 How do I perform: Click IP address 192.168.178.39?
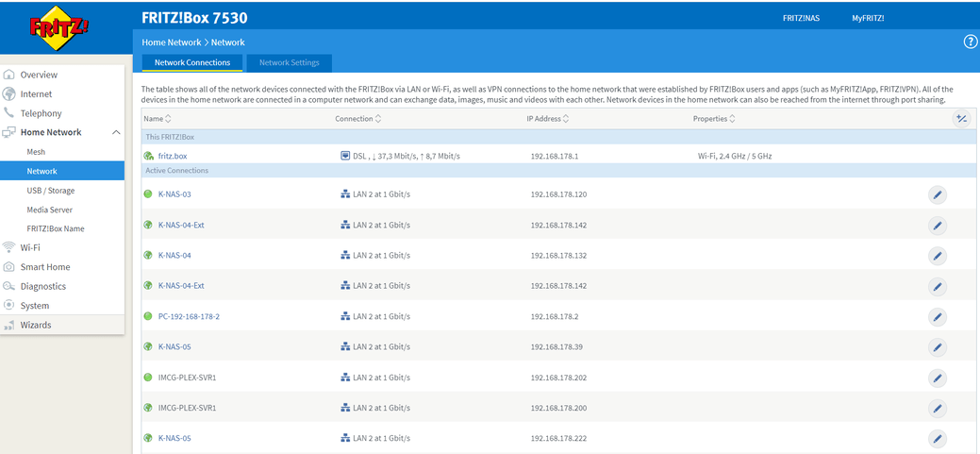click(556, 346)
